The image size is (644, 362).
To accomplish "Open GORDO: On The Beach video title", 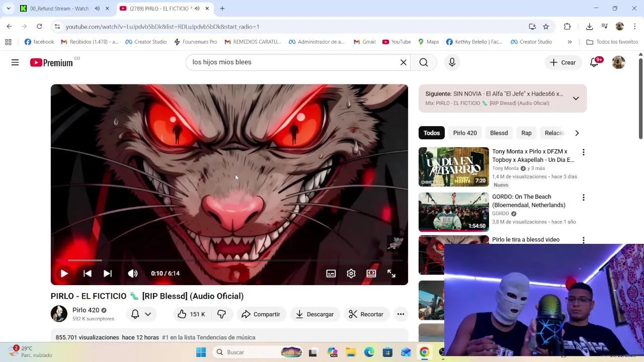I will [x=529, y=201].
